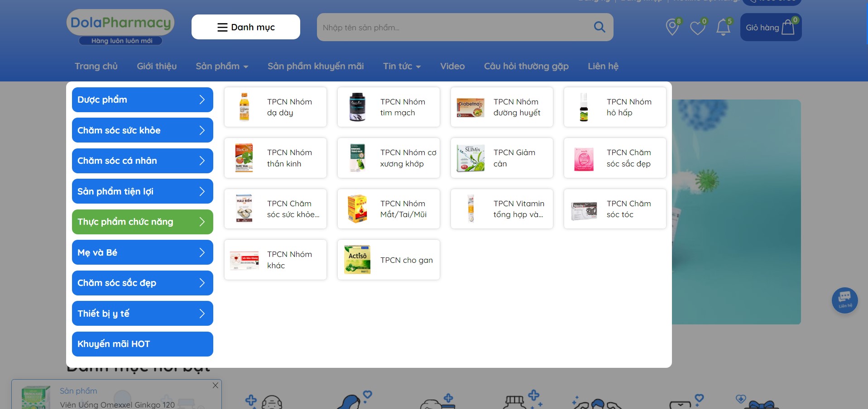
Task: Open the store locator pin icon
Action: (672, 27)
